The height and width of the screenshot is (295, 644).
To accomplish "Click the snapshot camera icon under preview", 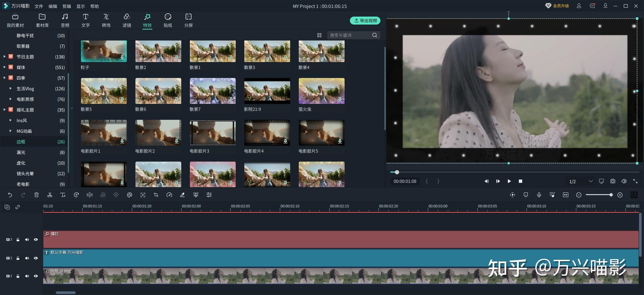I will click(613, 181).
